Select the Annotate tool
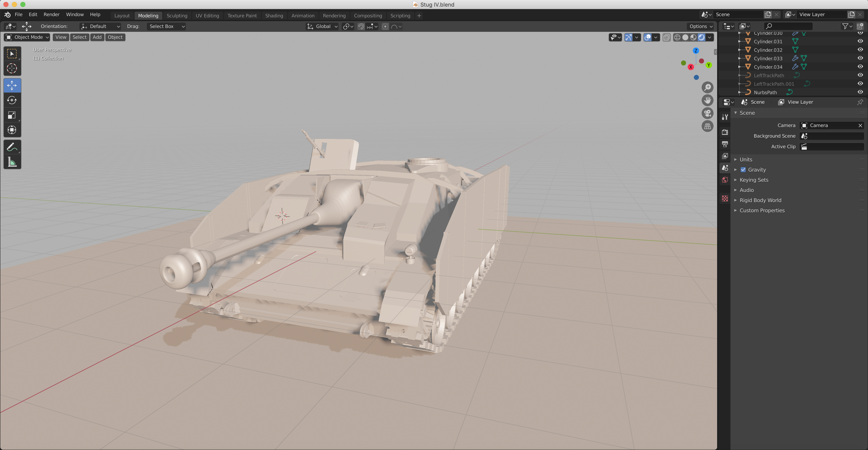The height and width of the screenshot is (450, 868). pyautogui.click(x=12, y=147)
